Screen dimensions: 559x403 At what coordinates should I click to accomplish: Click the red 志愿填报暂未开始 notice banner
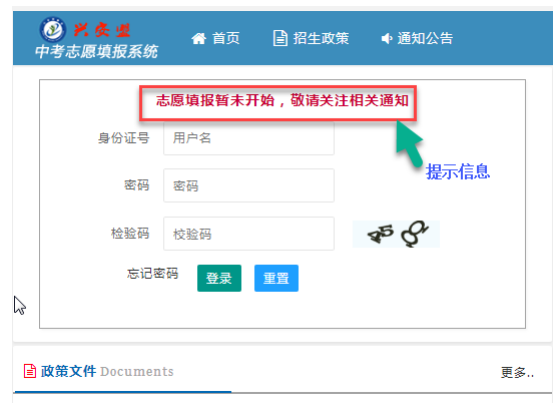pyautogui.click(x=278, y=102)
